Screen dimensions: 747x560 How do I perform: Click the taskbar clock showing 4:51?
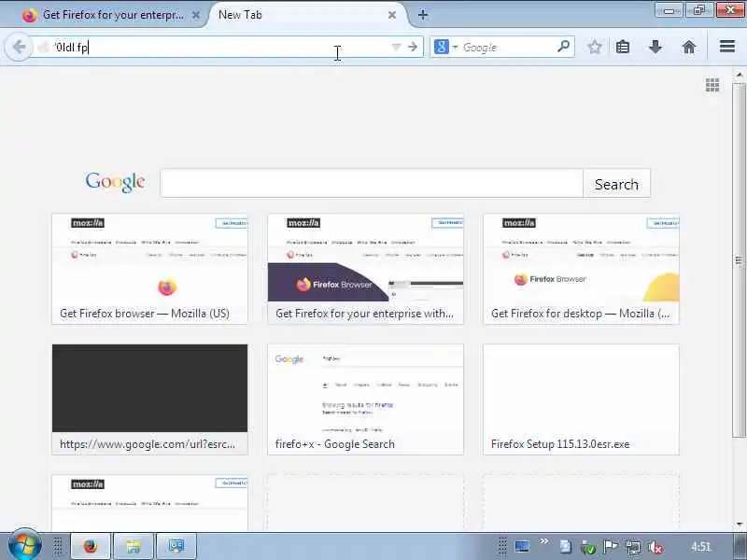701,547
